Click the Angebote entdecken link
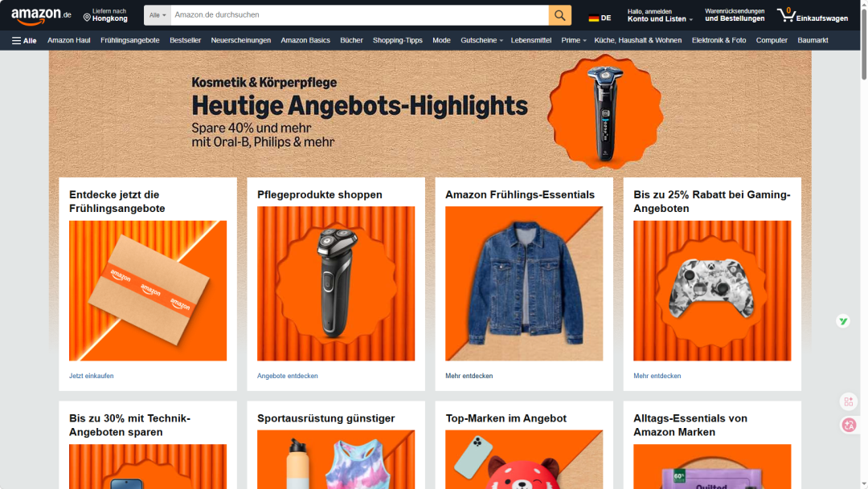This screenshot has width=868, height=489. [x=287, y=376]
